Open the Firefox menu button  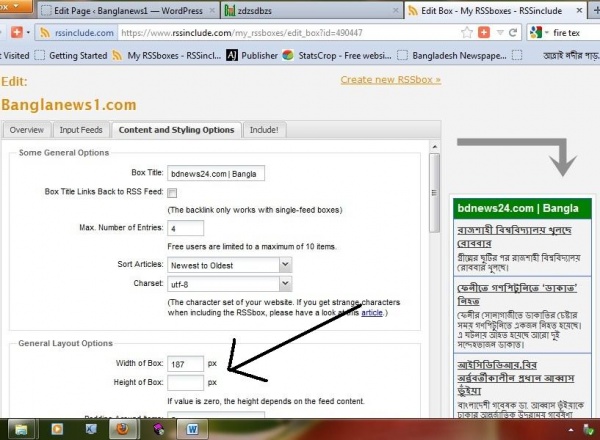pyautogui.click(x=15, y=7)
